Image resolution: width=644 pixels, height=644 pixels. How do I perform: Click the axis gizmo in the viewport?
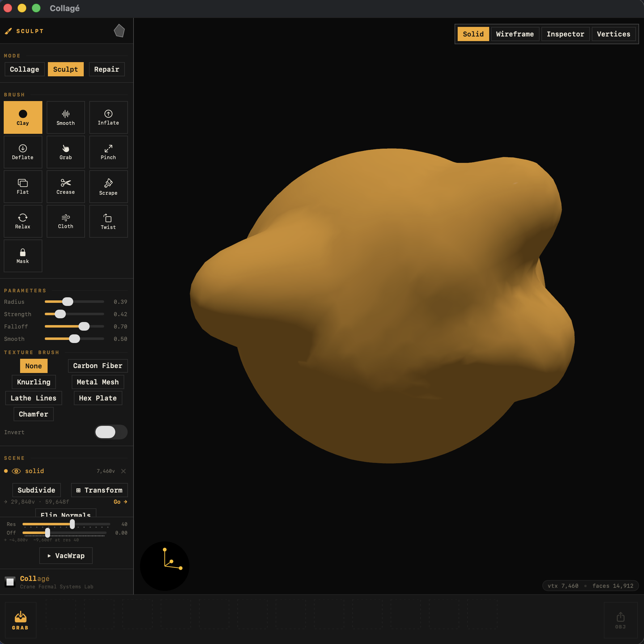[164, 566]
